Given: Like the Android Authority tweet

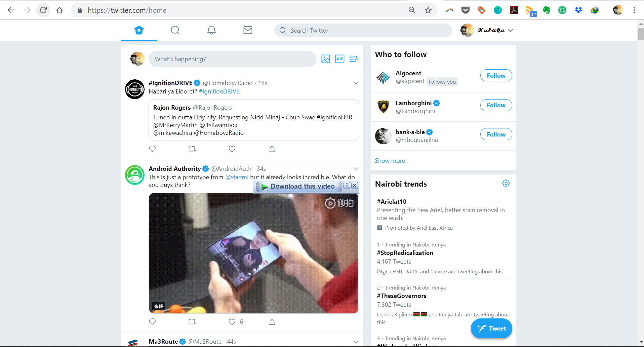Looking at the screenshot, I should pyautogui.click(x=232, y=321).
